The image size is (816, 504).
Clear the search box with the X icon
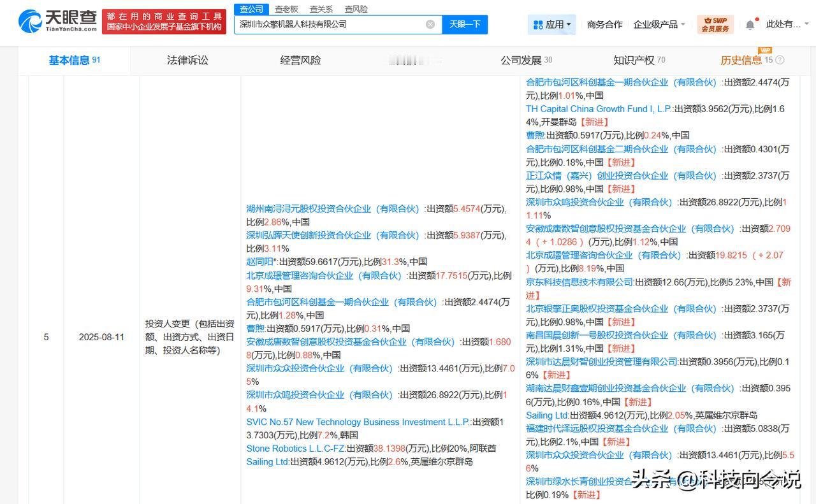(430, 24)
